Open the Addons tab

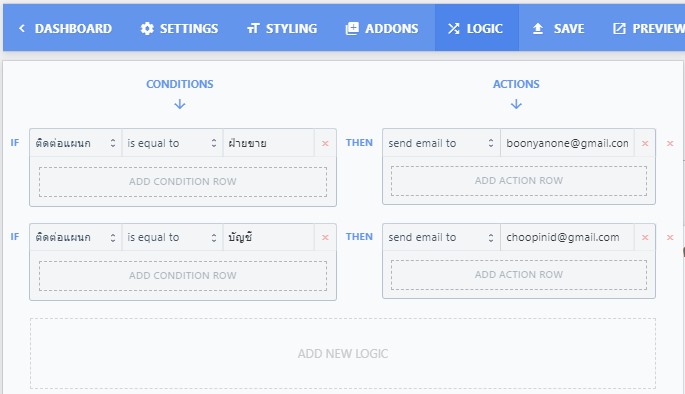pyautogui.click(x=381, y=28)
